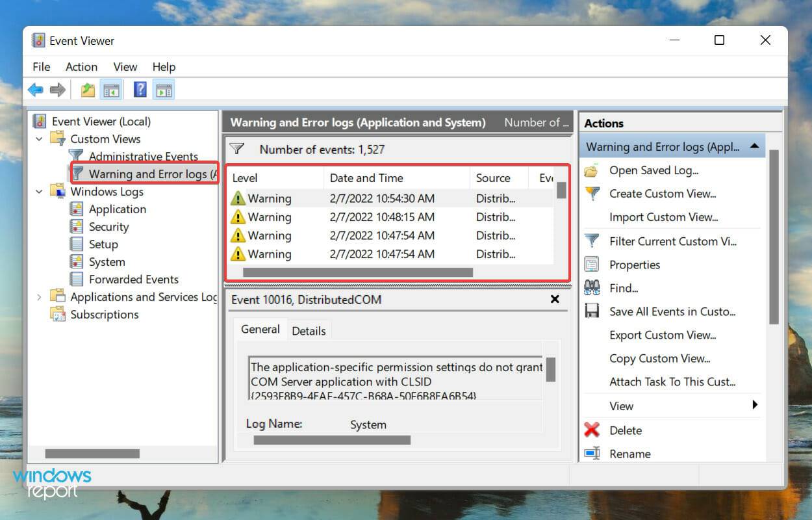Click the forward navigation arrow

point(57,89)
